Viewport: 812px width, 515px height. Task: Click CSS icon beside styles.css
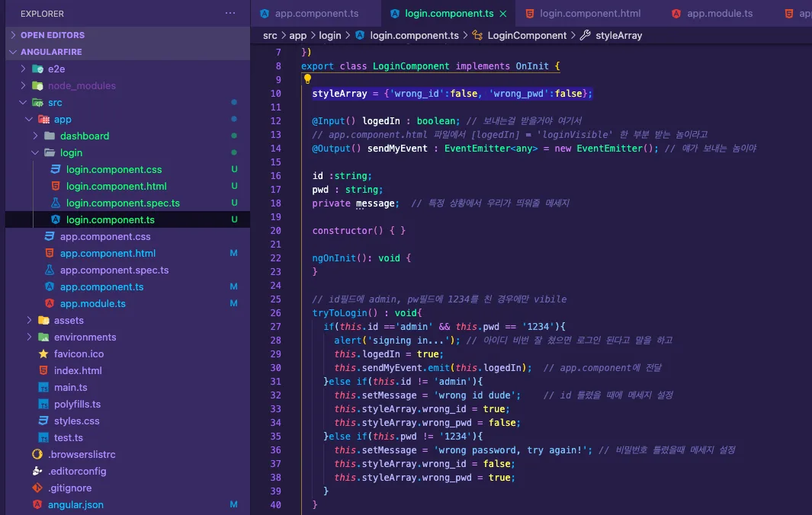(x=43, y=421)
